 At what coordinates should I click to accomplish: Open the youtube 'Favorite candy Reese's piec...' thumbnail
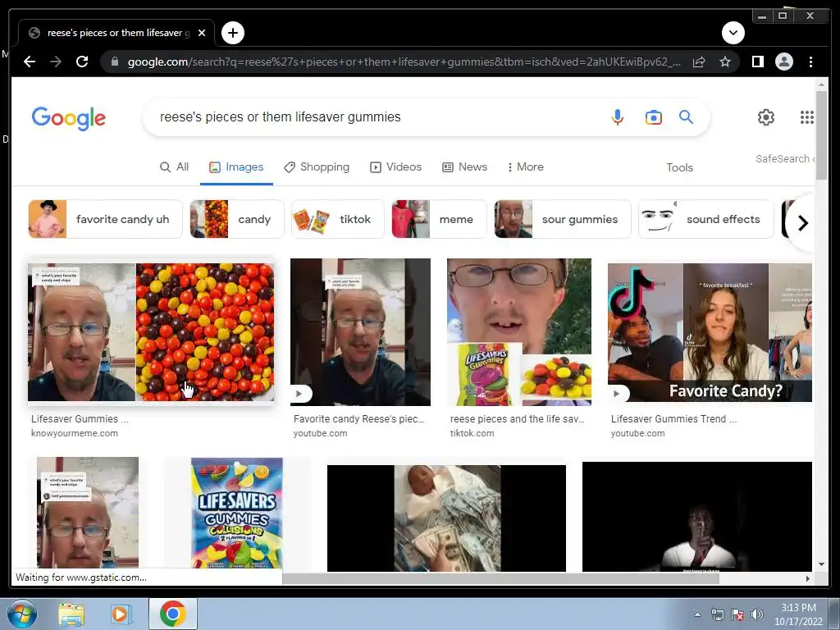(x=360, y=332)
